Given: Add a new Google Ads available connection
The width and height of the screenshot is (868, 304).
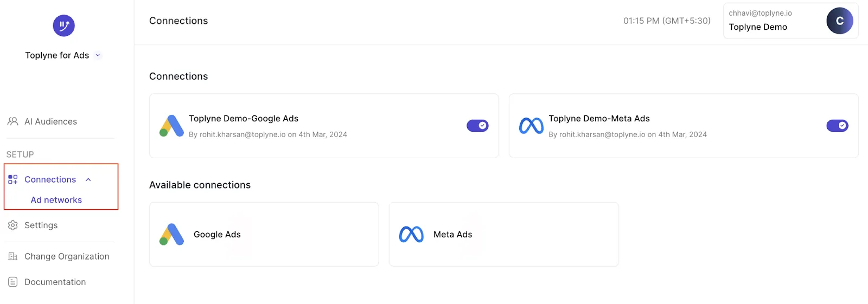Looking at the screenshot, I should 264,234.
